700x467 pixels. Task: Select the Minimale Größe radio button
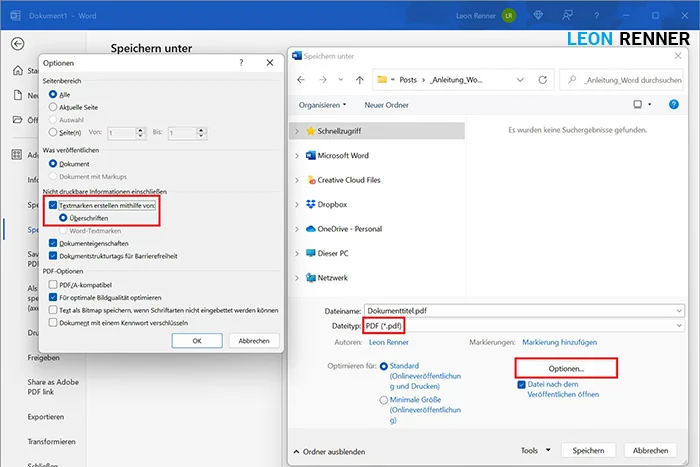tap(385, 400)
